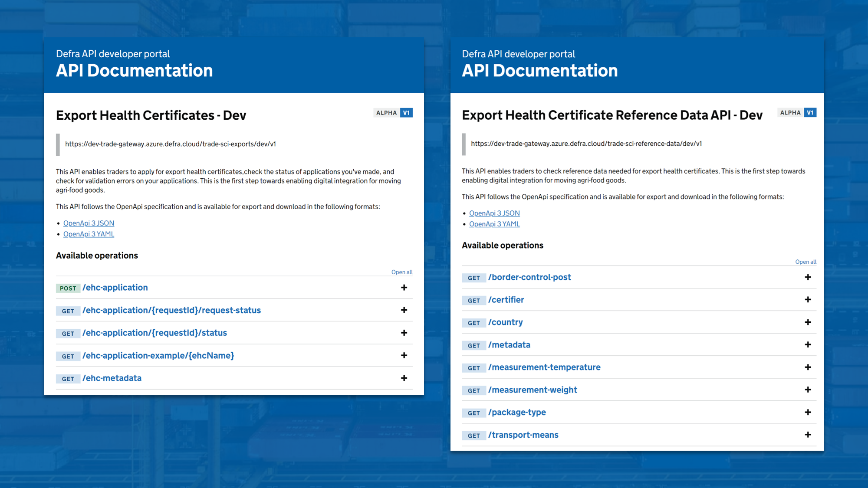
Task: Click the POST method badge for /ehc-application
Action: [x=68, y=288]
